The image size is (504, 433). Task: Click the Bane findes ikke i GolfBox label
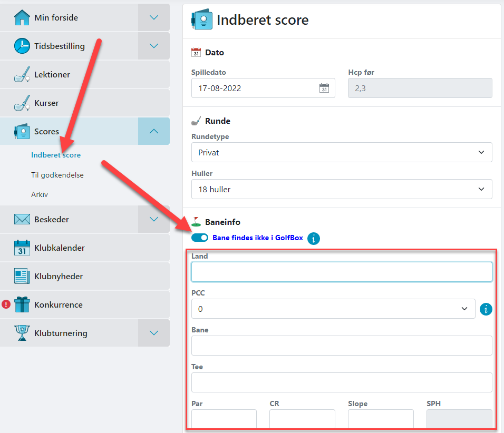258,238
